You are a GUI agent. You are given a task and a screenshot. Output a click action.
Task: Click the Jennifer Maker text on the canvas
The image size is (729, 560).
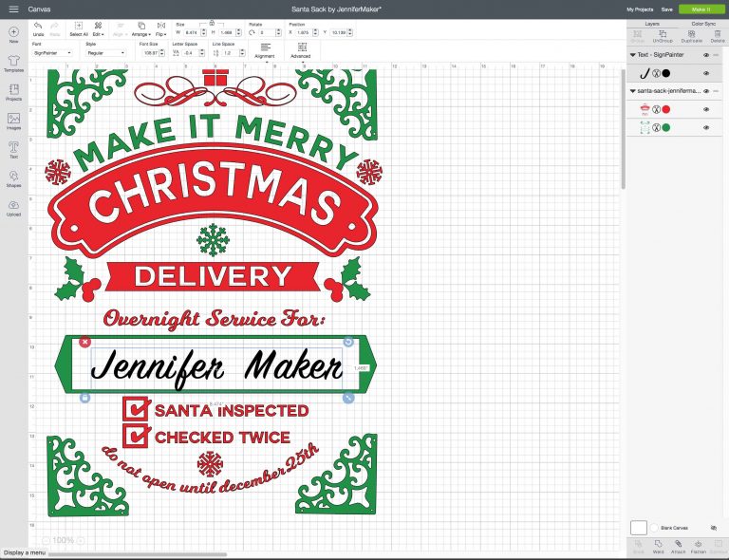pyautogui.click(x=216, y=367)
